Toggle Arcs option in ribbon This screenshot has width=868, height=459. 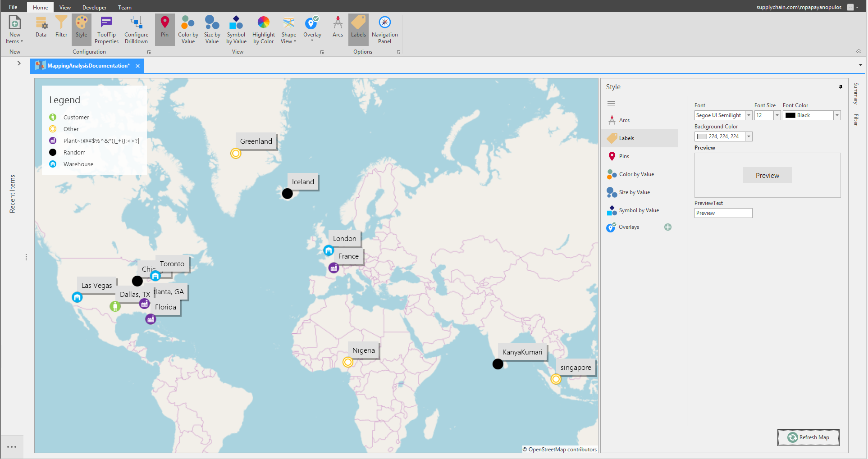coord(338,27)
